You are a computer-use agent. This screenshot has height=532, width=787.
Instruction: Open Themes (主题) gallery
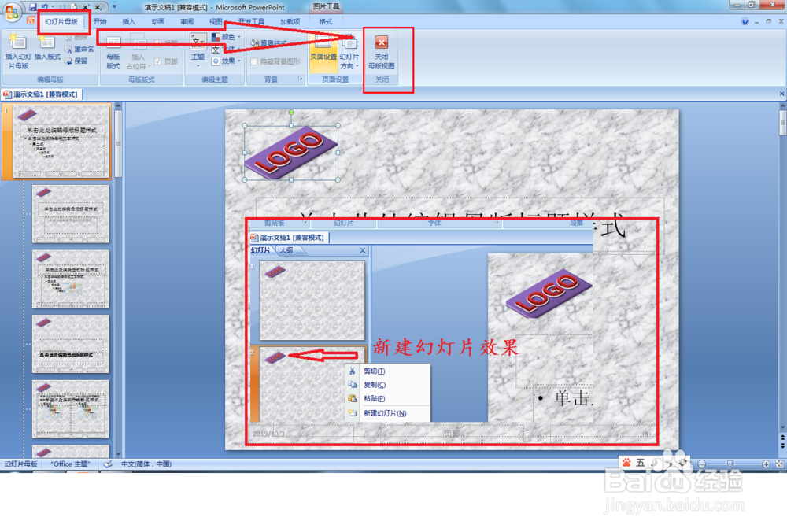[x=198, y=50]
